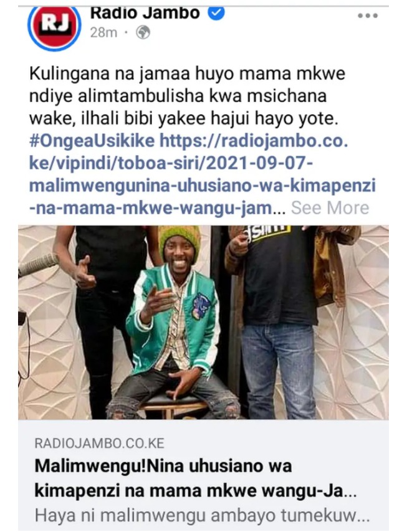Tap the globe public audience icon

pos(143,32)
